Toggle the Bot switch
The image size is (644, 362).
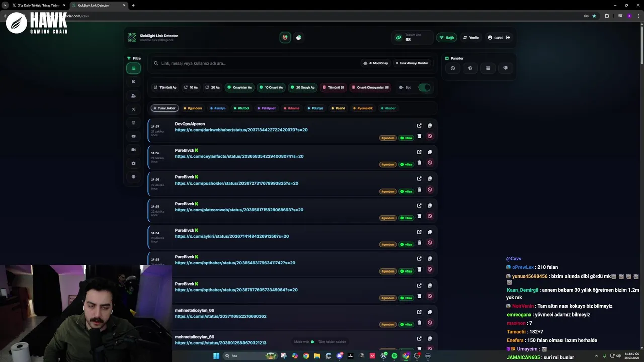tap(424, 87)
